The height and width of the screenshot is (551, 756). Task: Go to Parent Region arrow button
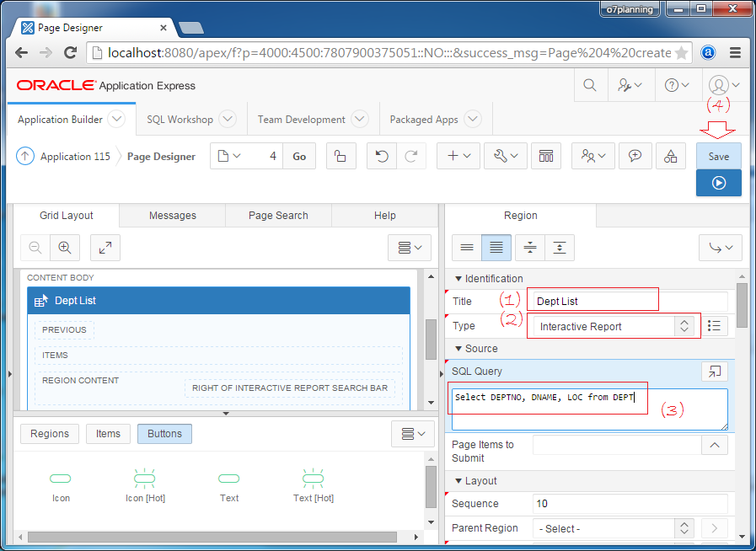point(715,528)
